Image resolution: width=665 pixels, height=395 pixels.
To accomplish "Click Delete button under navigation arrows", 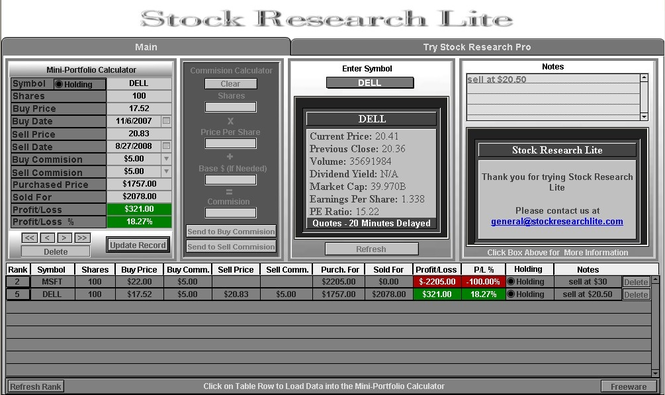I will click(56, 252).
